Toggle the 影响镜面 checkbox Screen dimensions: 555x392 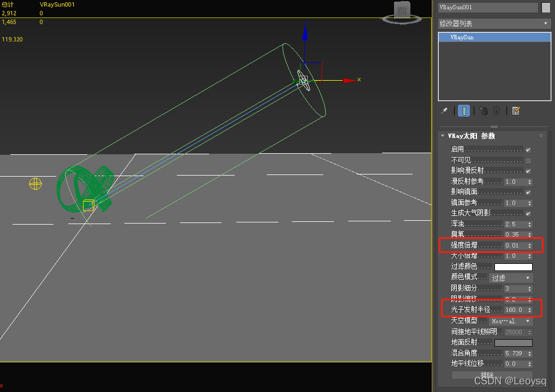click(528, 192)
